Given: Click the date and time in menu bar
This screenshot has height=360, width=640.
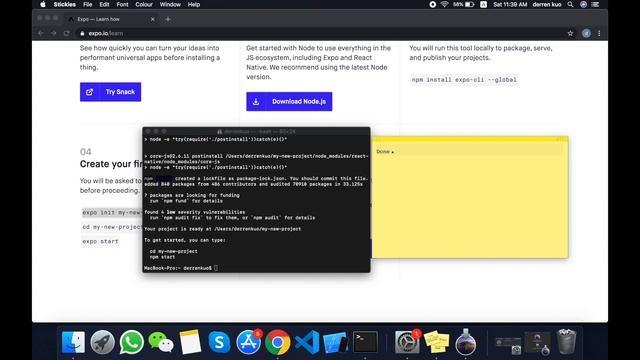Looking at the screenshot, I should (510, 4).
